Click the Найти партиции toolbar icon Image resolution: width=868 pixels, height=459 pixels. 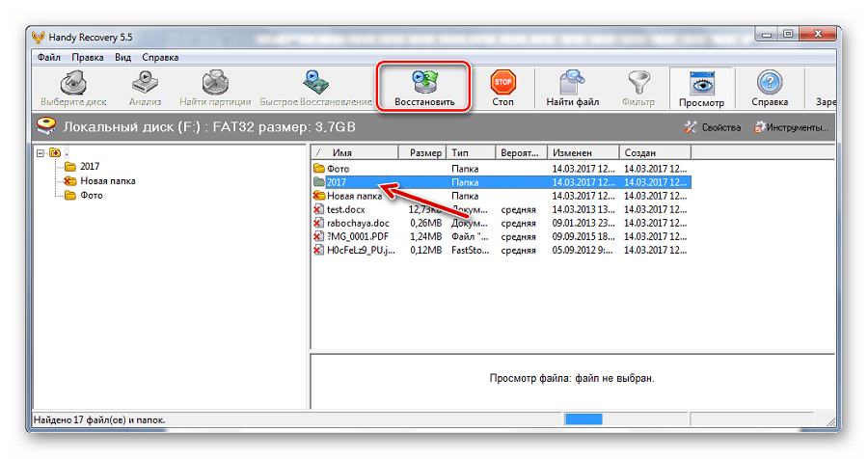[x=215, y=83]
